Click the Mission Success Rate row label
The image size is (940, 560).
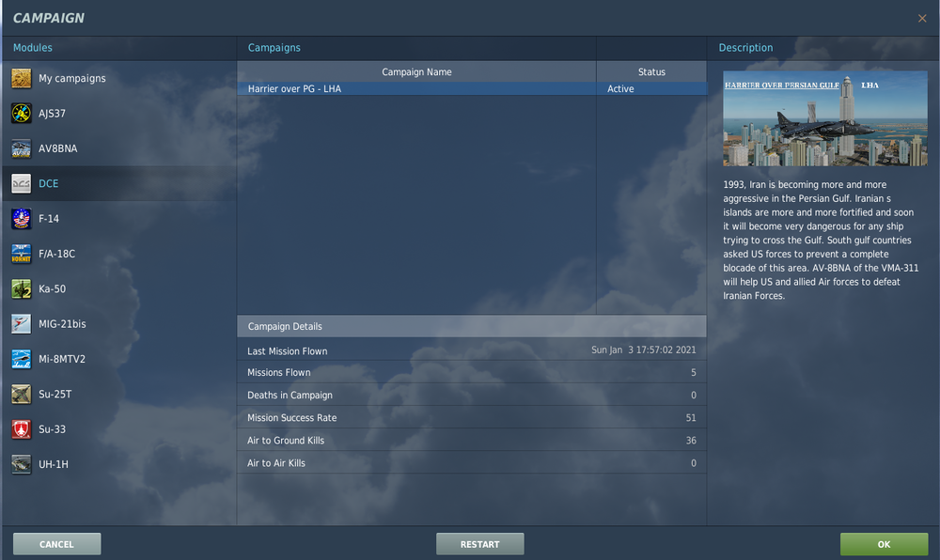(292, 418)
